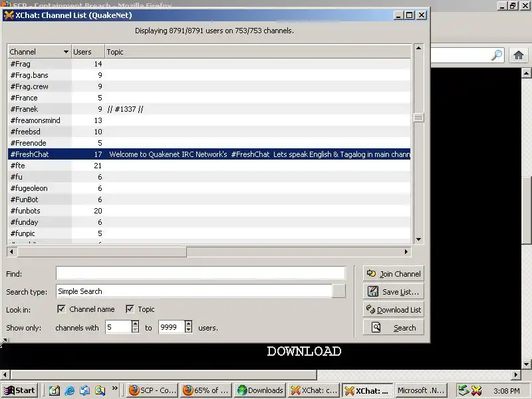Select the #funpic channel row
Screen dimensions: 532x399
209,233
